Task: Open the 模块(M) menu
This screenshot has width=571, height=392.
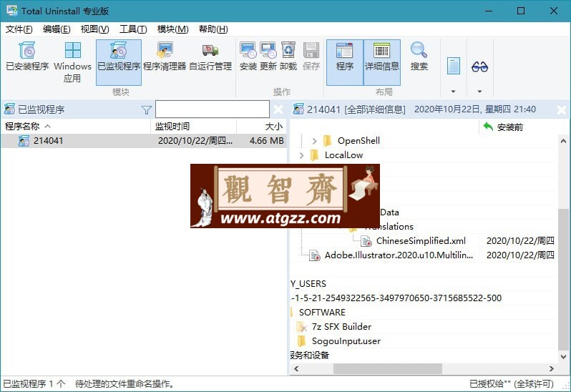Action: [x=172, y=29]
